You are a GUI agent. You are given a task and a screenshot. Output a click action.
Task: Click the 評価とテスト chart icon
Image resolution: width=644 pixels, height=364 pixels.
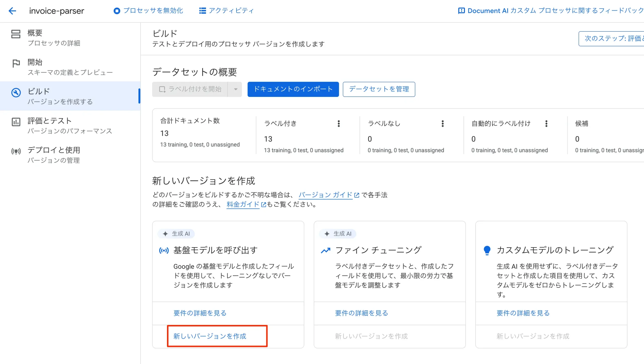click(x=16, y=122)
